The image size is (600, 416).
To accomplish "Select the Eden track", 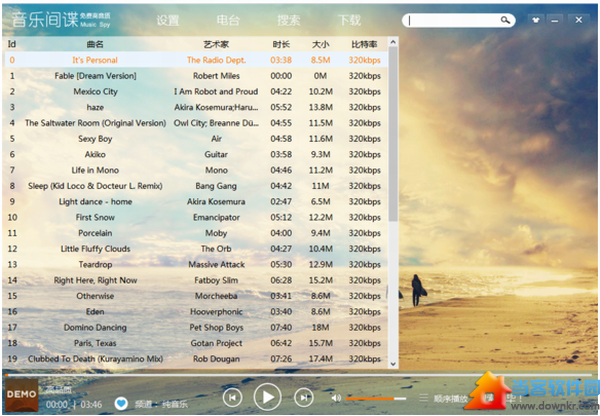I will point(95,312).
